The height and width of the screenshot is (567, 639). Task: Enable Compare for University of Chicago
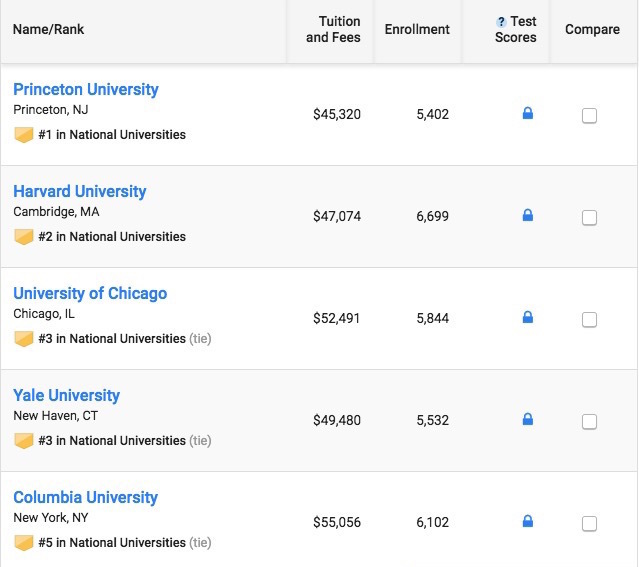589,320
